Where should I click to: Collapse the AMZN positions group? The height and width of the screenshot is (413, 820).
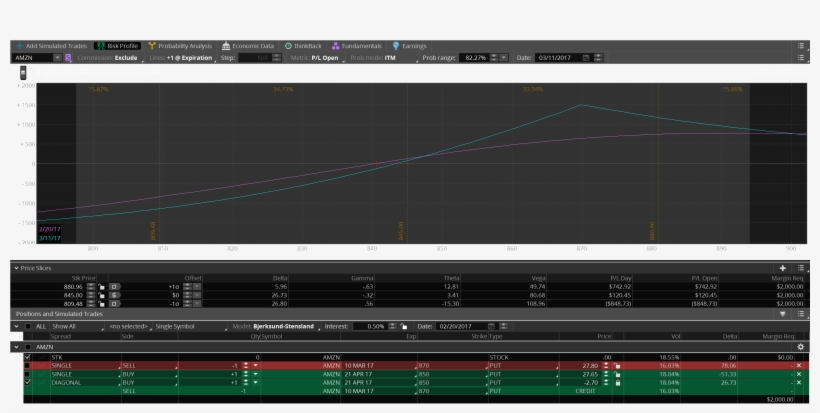point(17,347)
